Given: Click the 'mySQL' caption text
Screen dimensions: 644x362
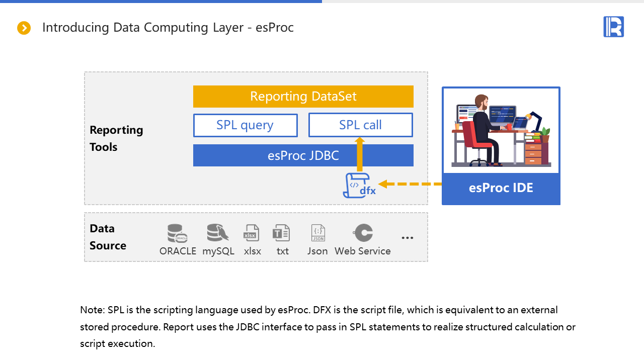Looking at the screenshot, I should pyautogui.click(x=218, y=251).
